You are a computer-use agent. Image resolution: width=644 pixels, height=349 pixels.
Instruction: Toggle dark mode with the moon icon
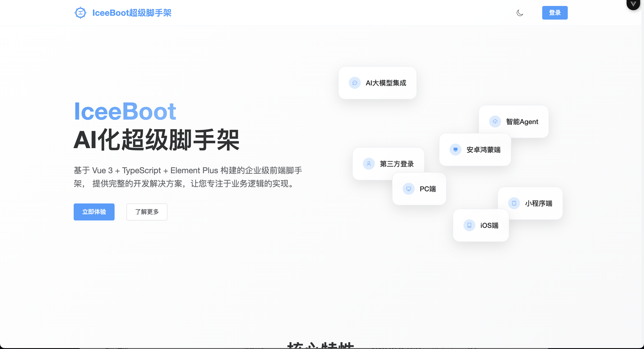(x=520, y=13)
